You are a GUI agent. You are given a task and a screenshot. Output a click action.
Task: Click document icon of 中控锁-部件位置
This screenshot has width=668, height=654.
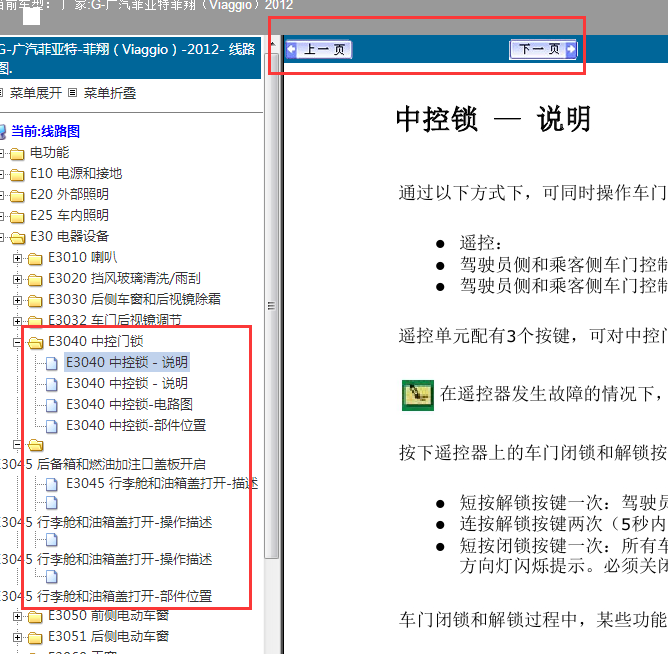[52, 426]
